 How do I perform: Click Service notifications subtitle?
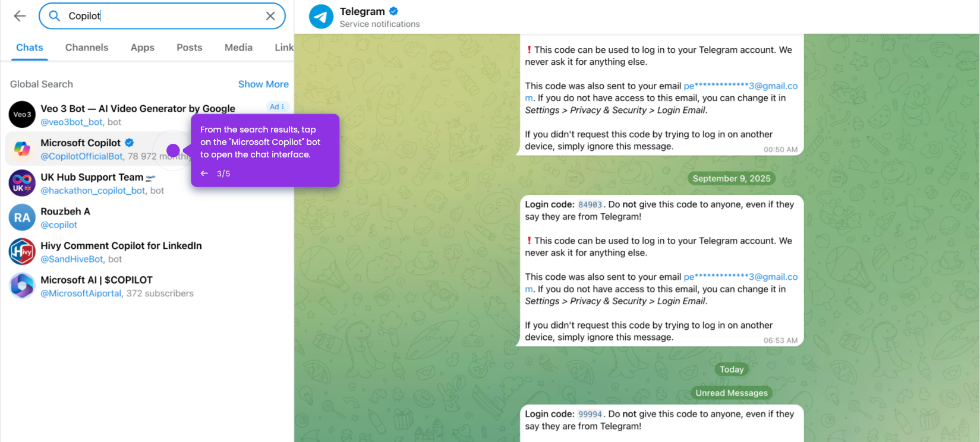point(380,24)
